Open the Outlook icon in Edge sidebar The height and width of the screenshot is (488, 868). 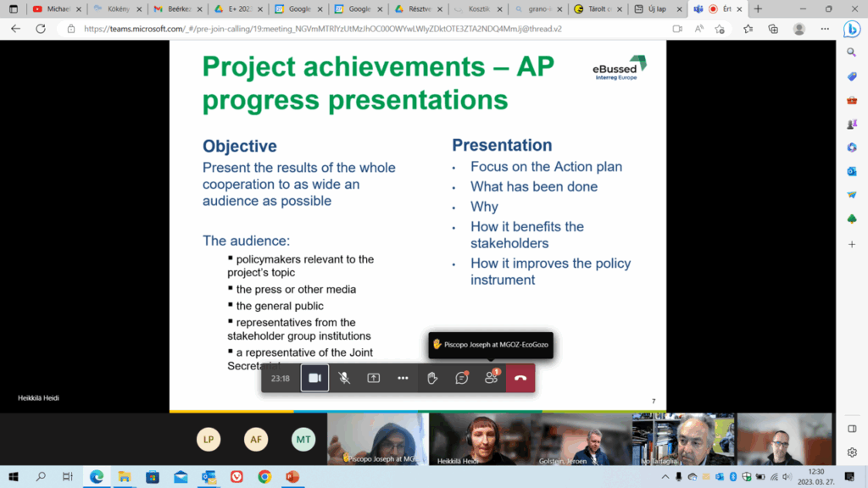(852, 171)
